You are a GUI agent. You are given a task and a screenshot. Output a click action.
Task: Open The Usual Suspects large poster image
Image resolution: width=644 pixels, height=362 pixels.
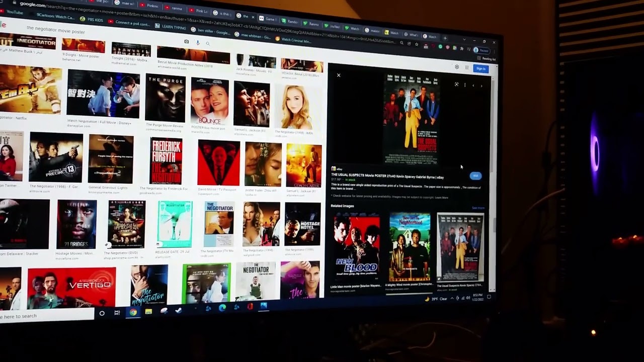411,119
